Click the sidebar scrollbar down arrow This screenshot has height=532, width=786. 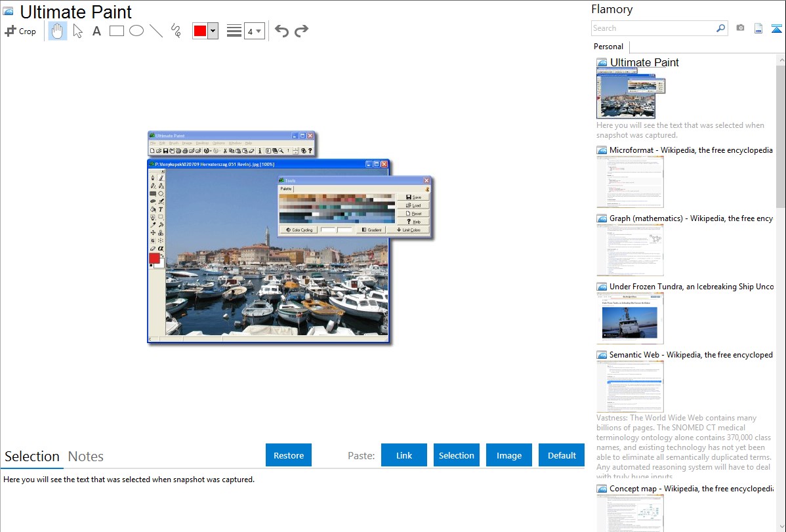[x=781, y=527]
